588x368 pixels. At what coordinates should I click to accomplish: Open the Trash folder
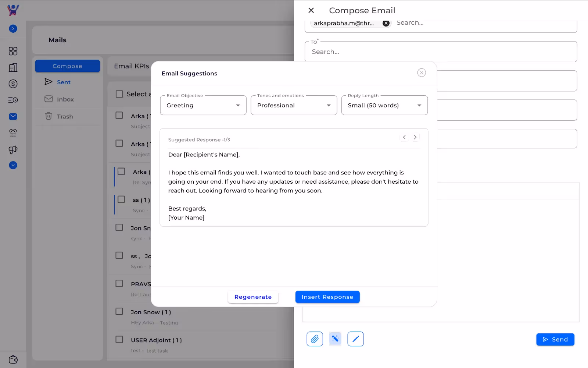[65, 117]
